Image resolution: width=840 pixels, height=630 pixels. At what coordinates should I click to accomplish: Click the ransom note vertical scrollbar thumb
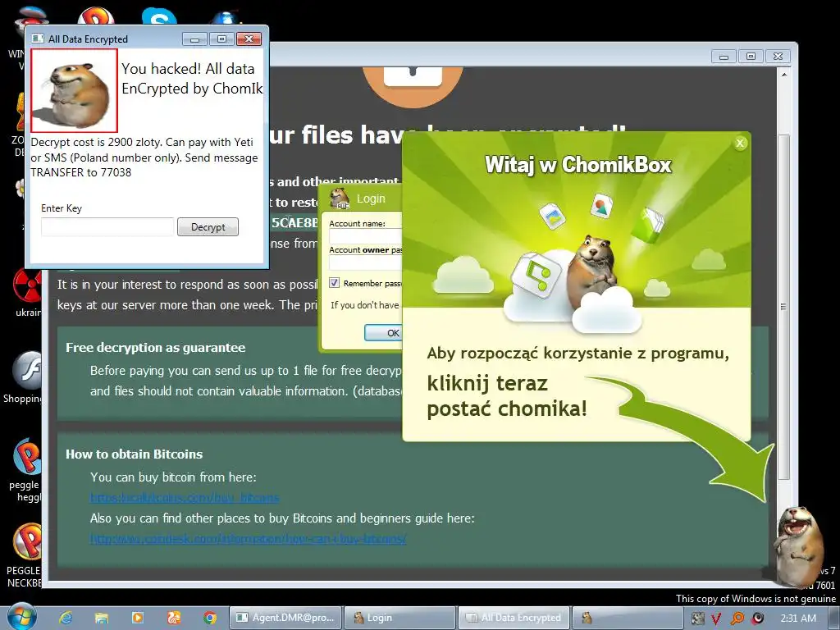pos(783,307)
